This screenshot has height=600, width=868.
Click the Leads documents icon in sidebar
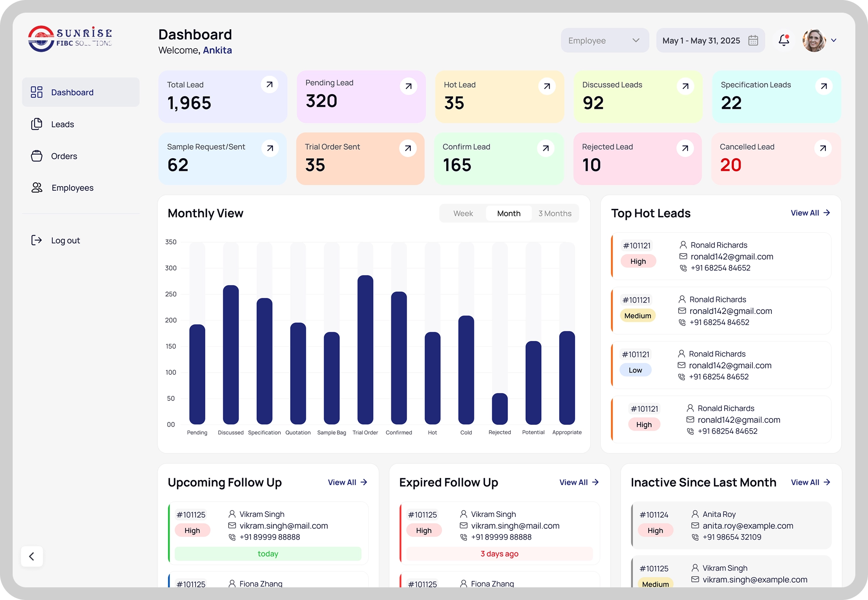click(x=37, y=124)
